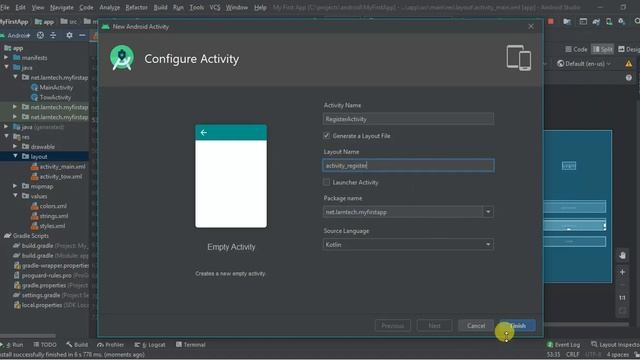Viewport: 640px width, 360px height.
Task: Click the red stop icon in toolbar
Action: click(551, 21)
